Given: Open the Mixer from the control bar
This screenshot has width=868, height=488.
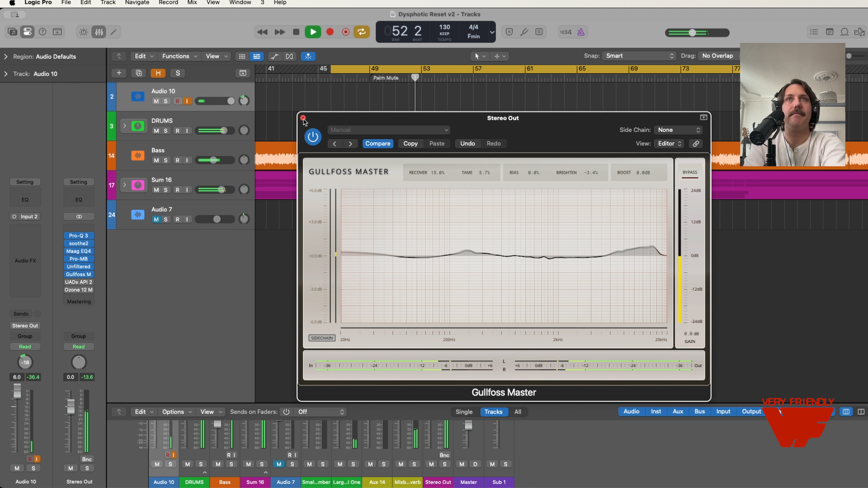Looking at the screenshot, I should pos(99,32).
